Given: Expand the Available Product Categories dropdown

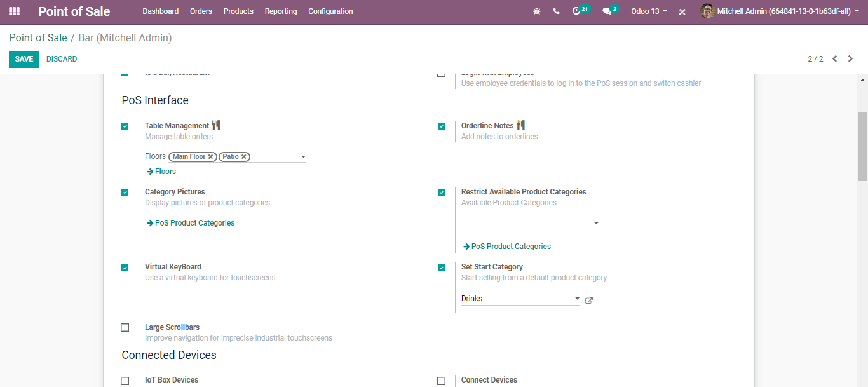Looking at the screenshot, I should click(596, 224).
